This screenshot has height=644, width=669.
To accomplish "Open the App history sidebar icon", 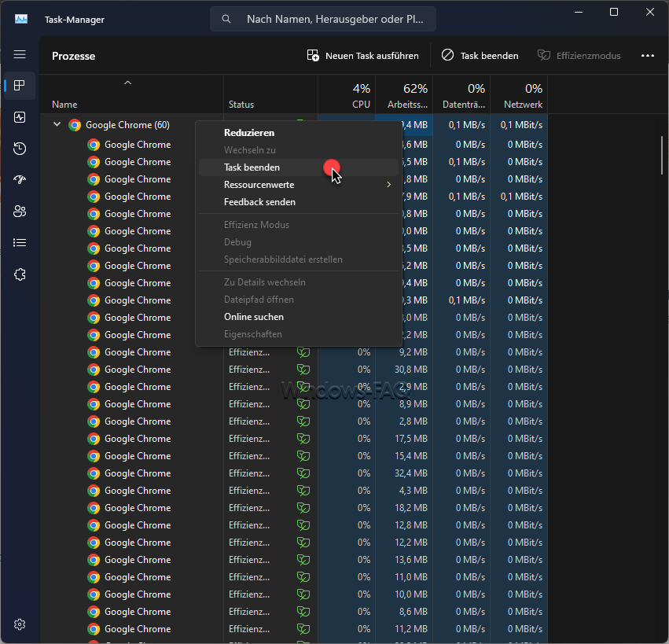I will [x=20, y=149].
